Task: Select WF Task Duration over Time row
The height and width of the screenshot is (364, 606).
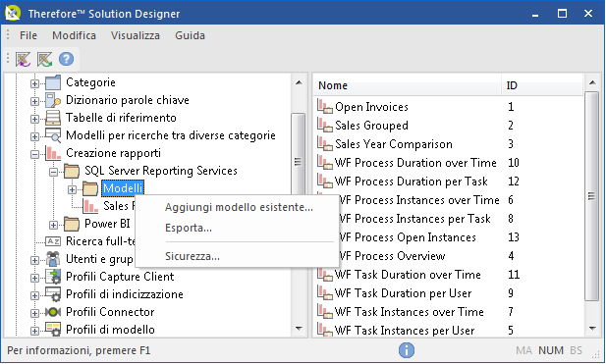Action: click(x=408, y=275)
